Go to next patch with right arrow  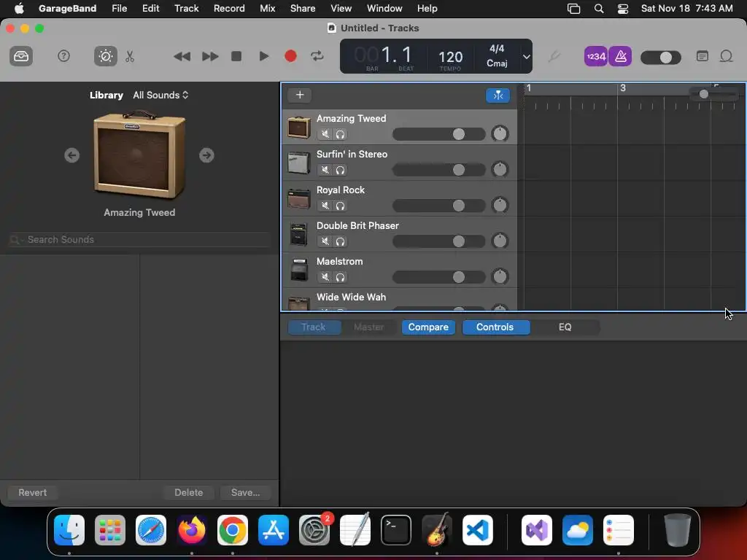point(206,155)
